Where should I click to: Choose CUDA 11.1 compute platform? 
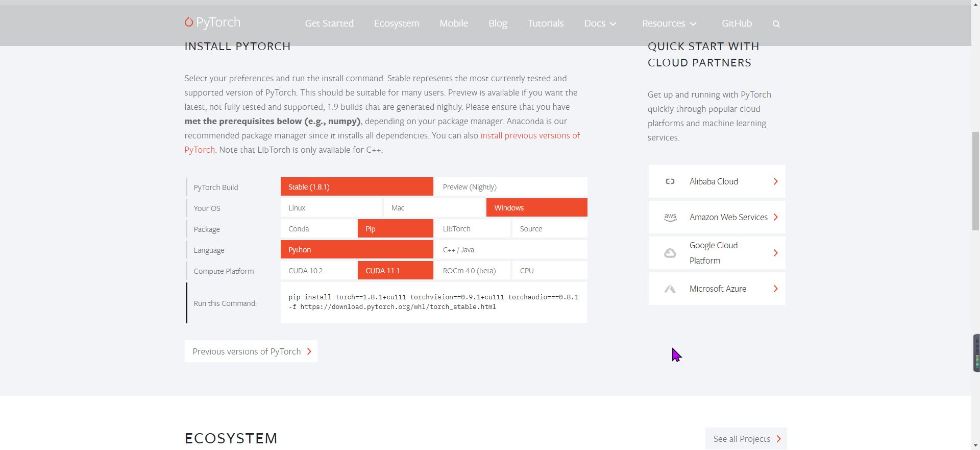[x=396, y=270]
